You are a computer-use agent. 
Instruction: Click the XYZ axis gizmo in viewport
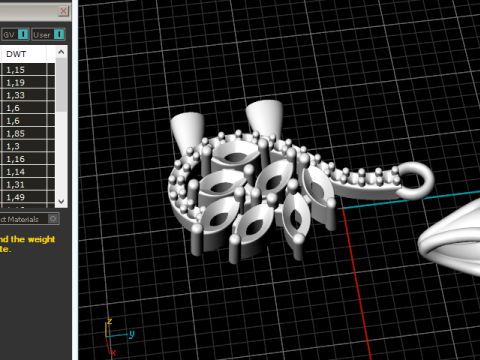(118, 336)
